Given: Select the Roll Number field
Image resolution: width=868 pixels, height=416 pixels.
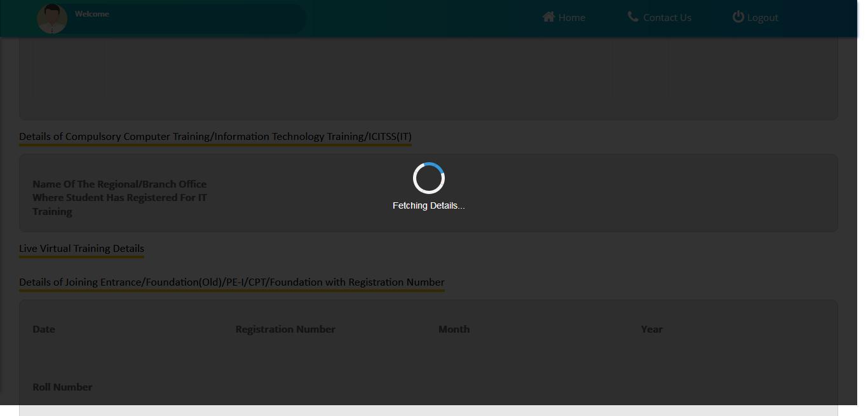Looking at the screenshot, I should click(62, 387).
